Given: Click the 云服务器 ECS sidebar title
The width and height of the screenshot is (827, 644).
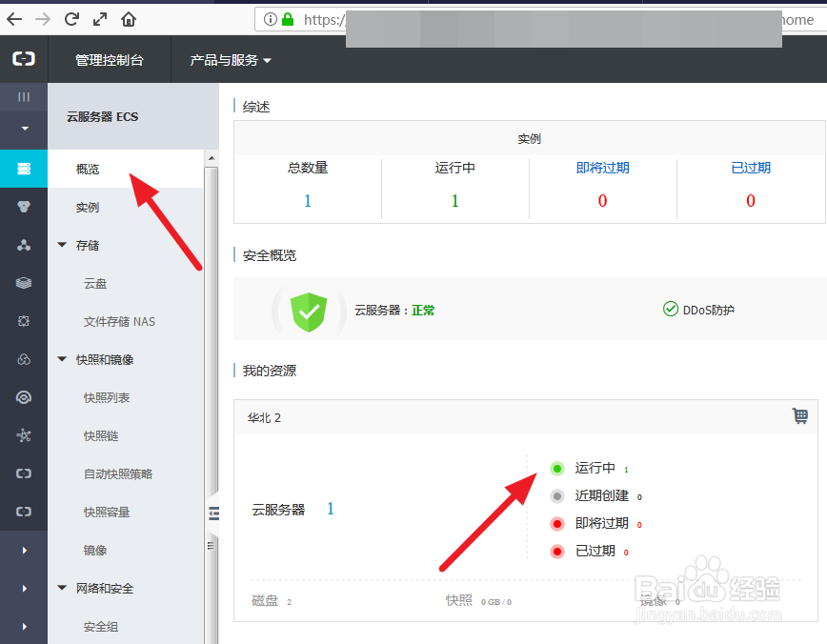Looking at the screenshot, I should coord(102,117).
